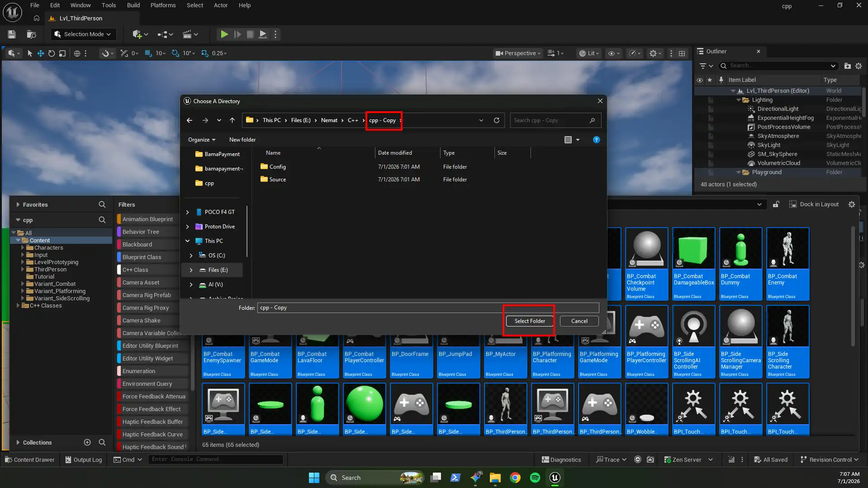This screenshot has height=488, width=868.
Task: Open the Selection Mode dropdown
Action: click(83, 34)
